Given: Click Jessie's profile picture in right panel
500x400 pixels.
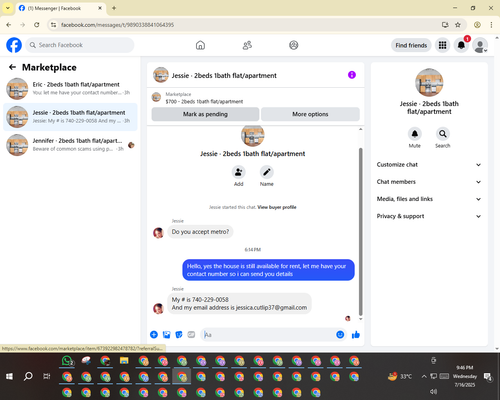Looking at the screenshot, I should tap(429, 82).
